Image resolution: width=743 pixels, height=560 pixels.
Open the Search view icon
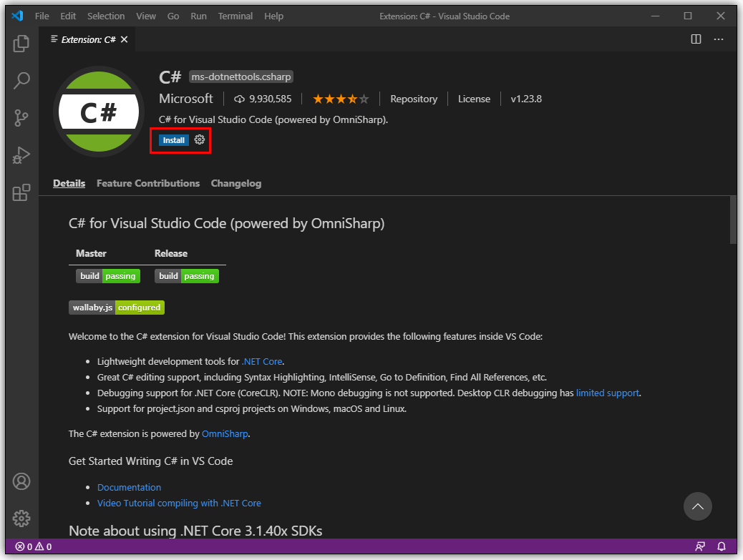coord(21,81)
